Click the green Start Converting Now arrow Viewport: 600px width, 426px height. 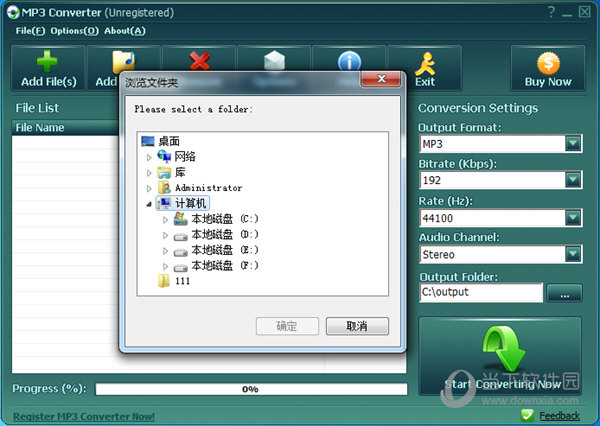tap(504, 348)
